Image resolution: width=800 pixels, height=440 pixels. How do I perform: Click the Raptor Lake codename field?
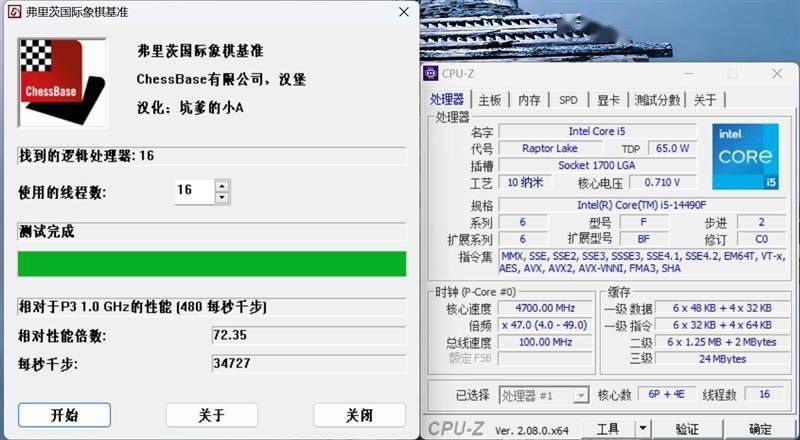click(x=549, y=149)
